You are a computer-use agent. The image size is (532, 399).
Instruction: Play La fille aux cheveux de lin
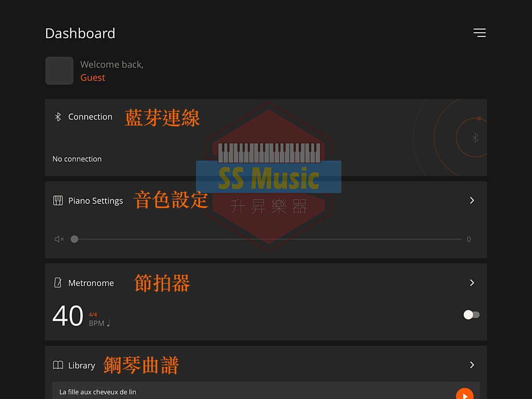[465, 394]
